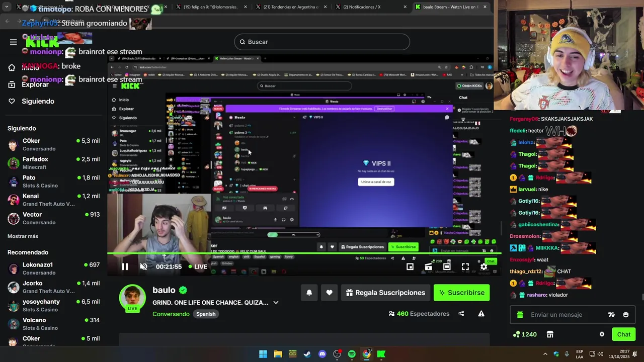Open recommended channel Volcano
644x362 pixels.
click(x=53, y=324)
